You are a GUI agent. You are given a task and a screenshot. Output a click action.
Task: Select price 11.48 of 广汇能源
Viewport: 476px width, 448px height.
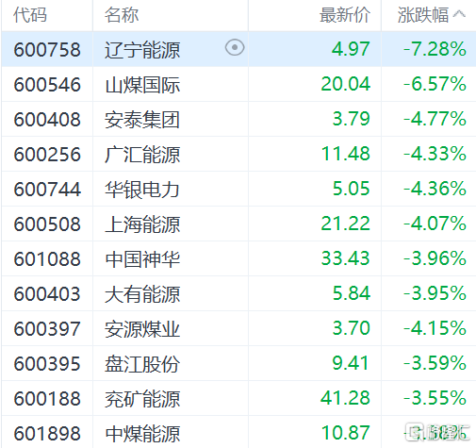pos(346,154)
